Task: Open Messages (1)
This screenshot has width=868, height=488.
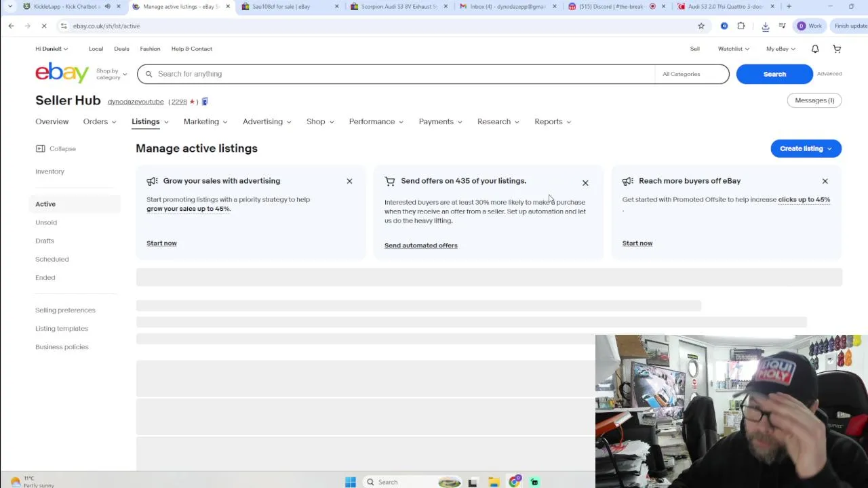Action: click(814, 100)
